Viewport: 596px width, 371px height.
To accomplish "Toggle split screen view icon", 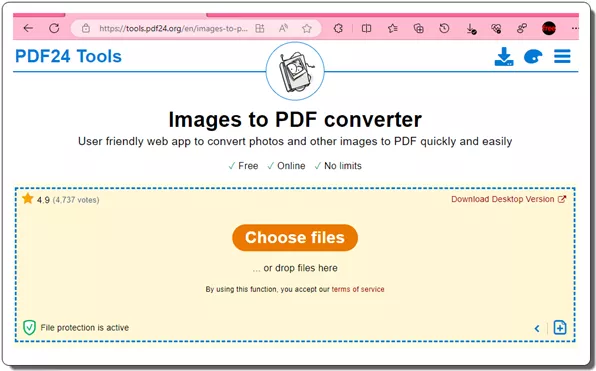I will click(x=366, y=29).
